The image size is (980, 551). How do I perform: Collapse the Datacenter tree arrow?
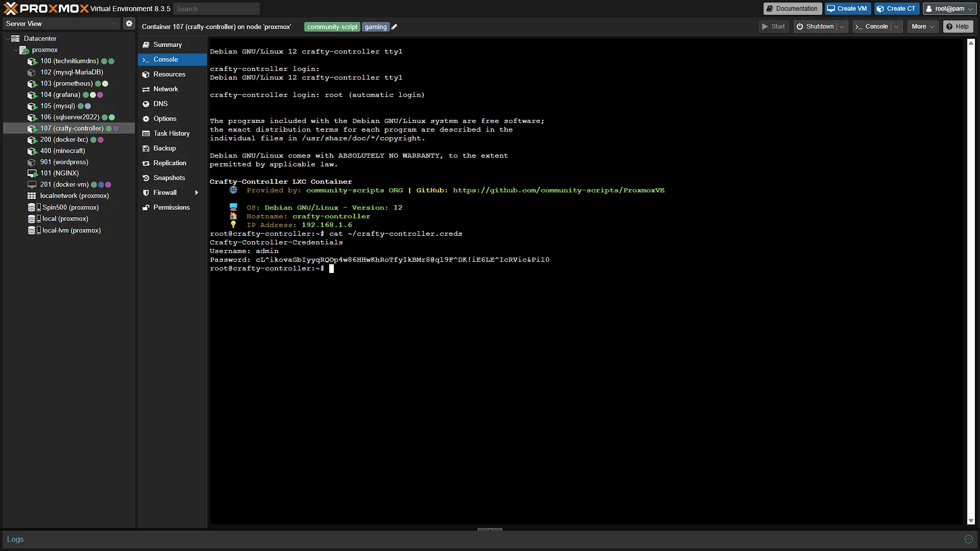7,39
